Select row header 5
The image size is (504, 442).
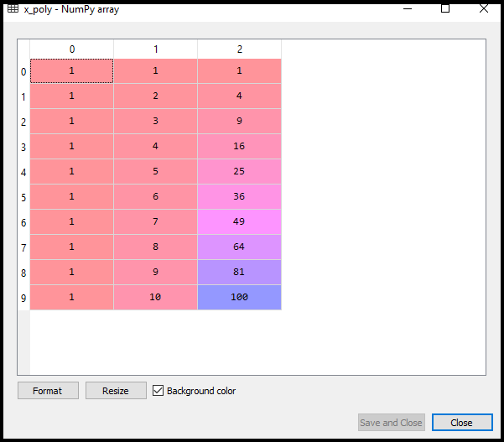pos(23,197)
